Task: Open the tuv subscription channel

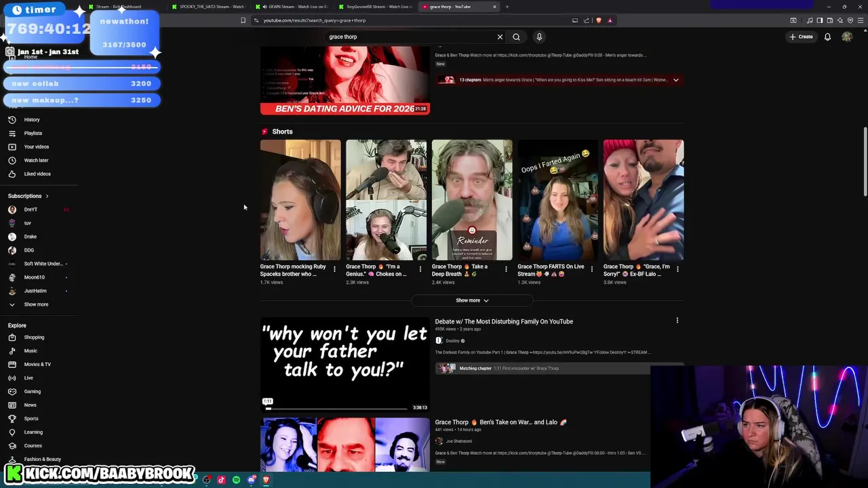Action: point(28,223)
